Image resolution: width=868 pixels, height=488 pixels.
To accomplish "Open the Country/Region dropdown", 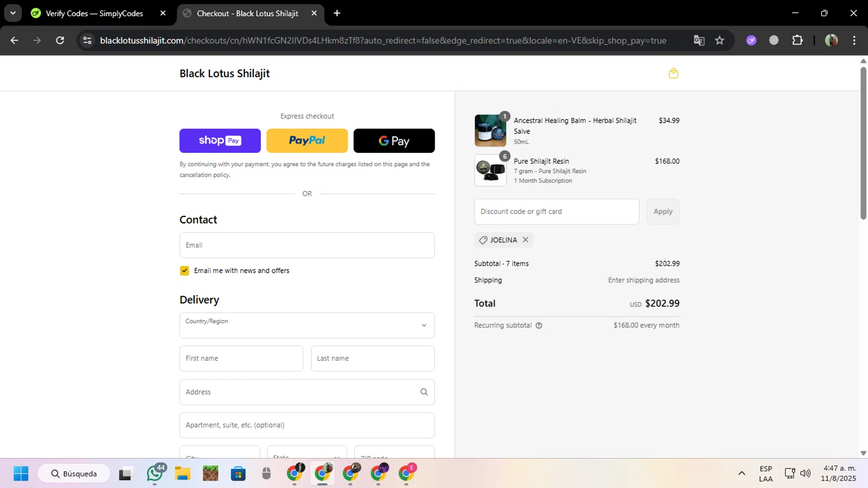I will click(307, 325).
